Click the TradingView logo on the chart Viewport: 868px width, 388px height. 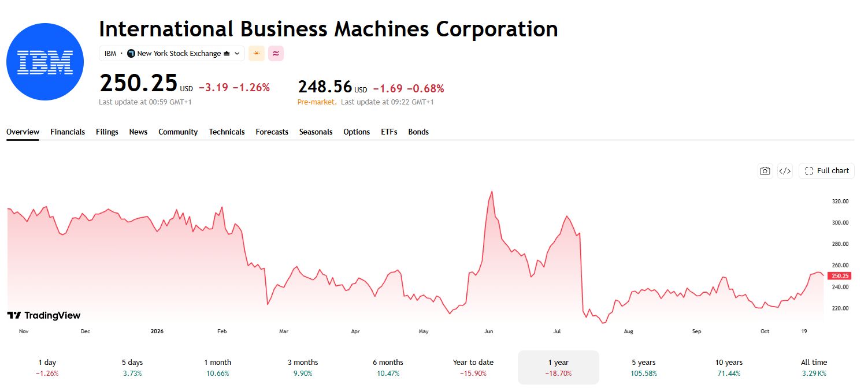pyautogui.click(x=44, y=315)
